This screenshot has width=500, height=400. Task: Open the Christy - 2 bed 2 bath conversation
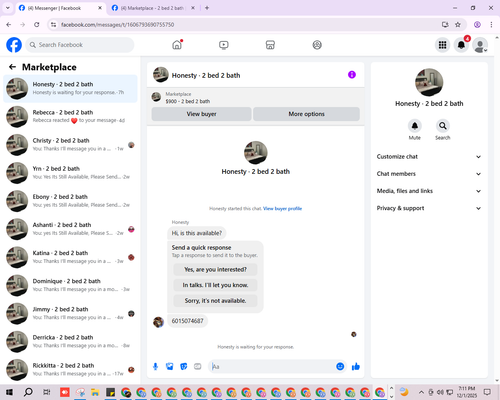click(70, 145)
